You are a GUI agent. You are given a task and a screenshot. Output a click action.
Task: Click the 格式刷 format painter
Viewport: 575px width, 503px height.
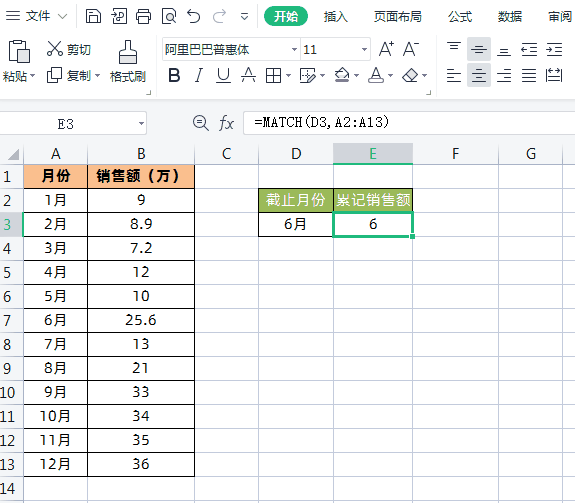[128, 62]
